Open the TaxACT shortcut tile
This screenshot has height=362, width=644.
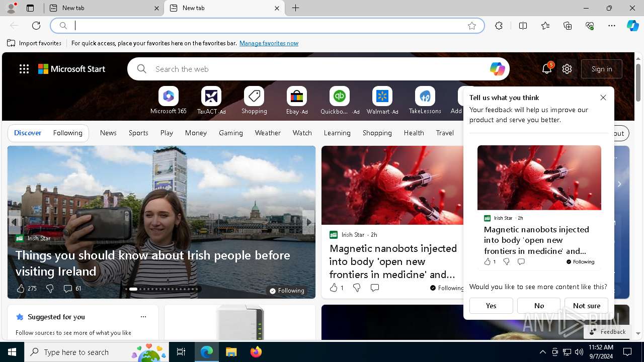211,101
